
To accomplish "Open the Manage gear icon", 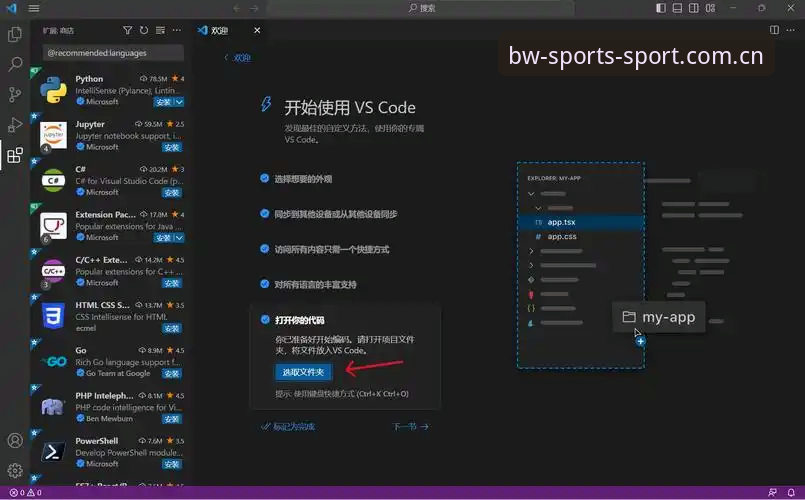I will 15,470.
